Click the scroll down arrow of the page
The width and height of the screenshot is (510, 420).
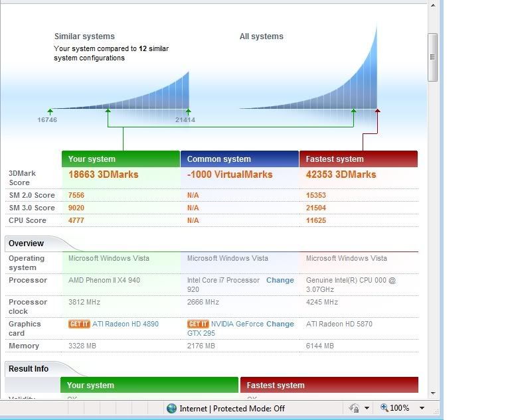click(433, 393)
